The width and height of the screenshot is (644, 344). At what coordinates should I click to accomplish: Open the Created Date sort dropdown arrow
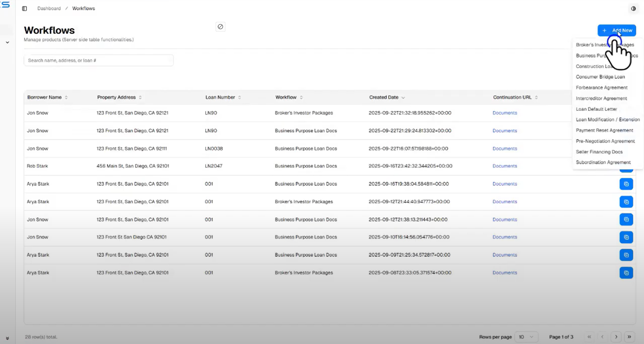[404, 97]
